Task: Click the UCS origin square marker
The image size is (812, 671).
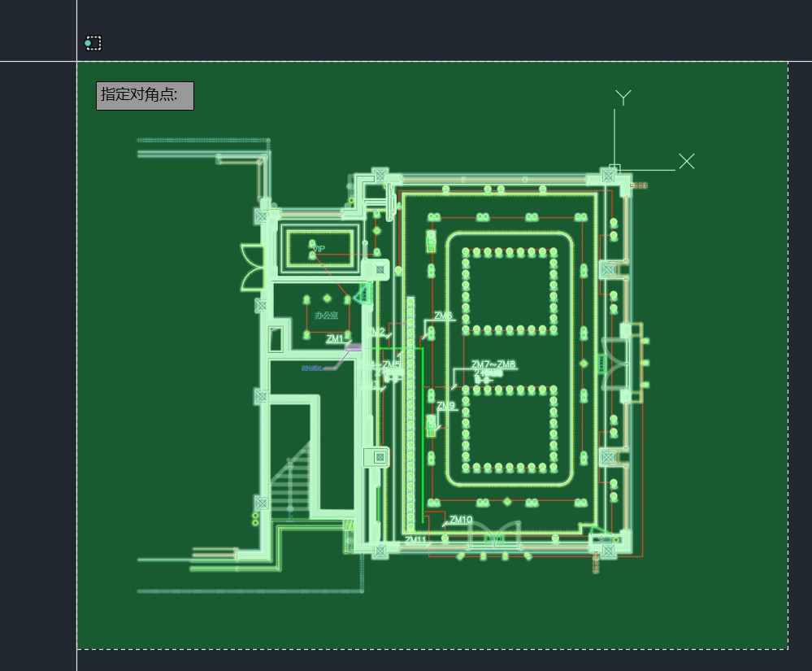Action: (x=614, y=170)
